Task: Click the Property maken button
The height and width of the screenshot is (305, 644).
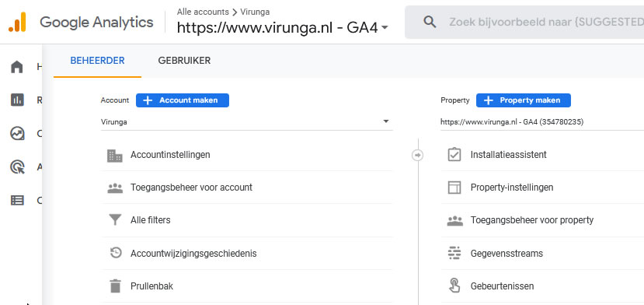Action: (524, 100)
